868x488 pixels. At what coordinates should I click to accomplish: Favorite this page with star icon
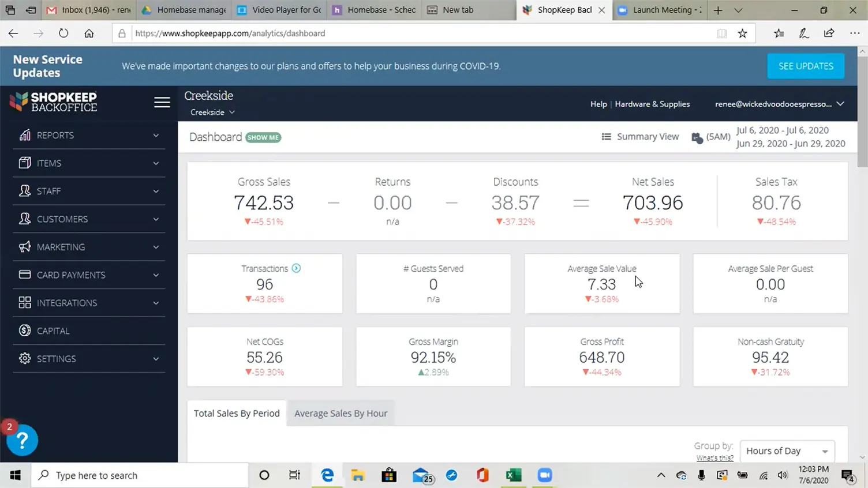pyautogui.click(x=742, y=33)
